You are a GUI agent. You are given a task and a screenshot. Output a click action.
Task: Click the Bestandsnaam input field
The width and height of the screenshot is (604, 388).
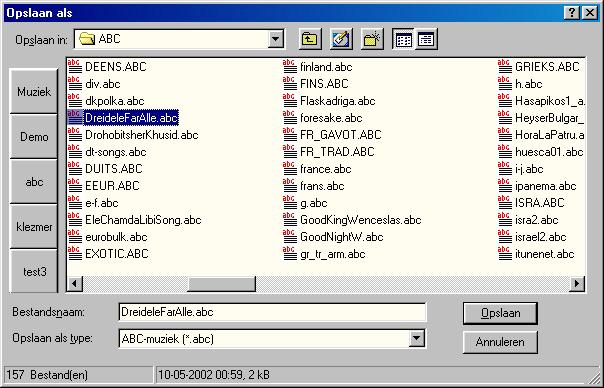(272, 312)
